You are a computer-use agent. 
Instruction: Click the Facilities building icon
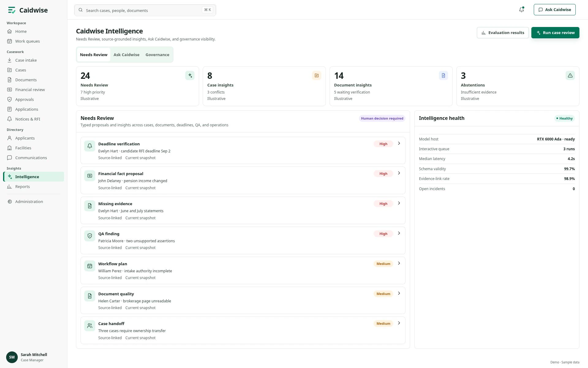(x=9, y=148)
